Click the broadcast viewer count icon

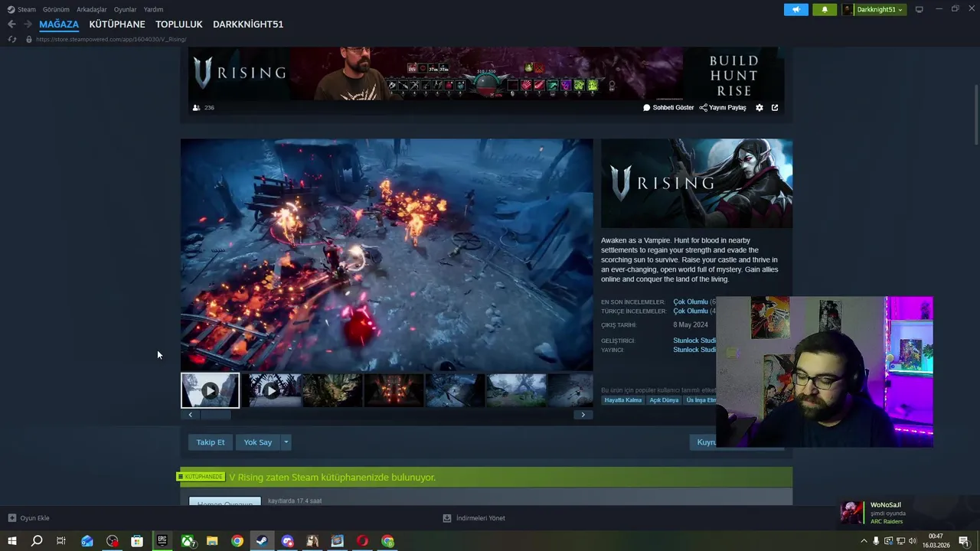pyautogui.click(x=197, y=108)
